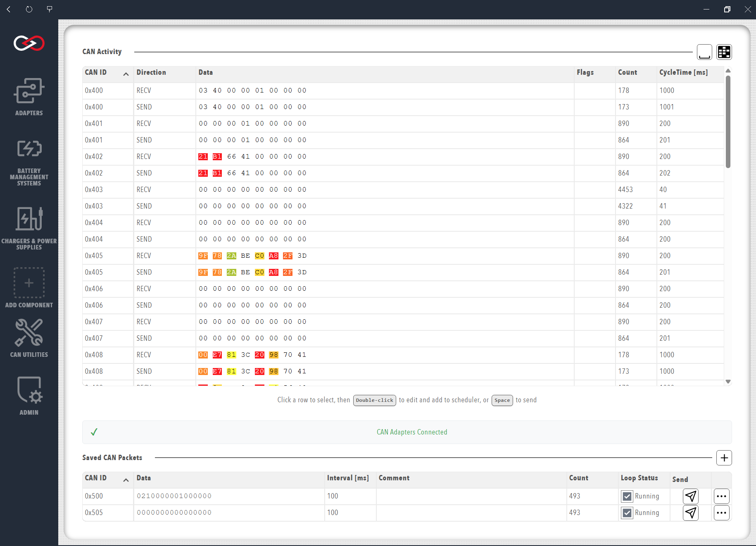Send the 0x500 saved packet
Image resolution: width=756 pixels, height=546 pixels.
pyautogui.click(x=690, y=496)
